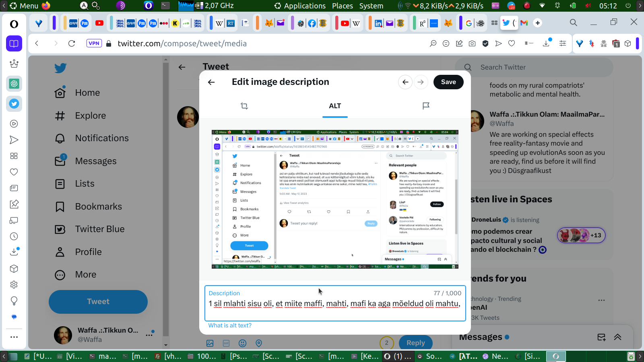Switch to the Facebook tab
Screen dimensions: 644x362
tap(312, 23)
